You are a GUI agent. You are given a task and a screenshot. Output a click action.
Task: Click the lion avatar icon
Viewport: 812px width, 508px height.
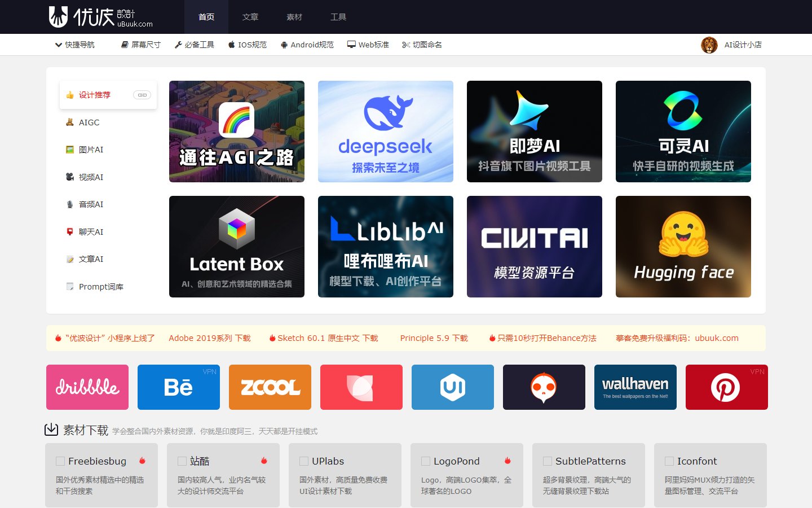709,45
